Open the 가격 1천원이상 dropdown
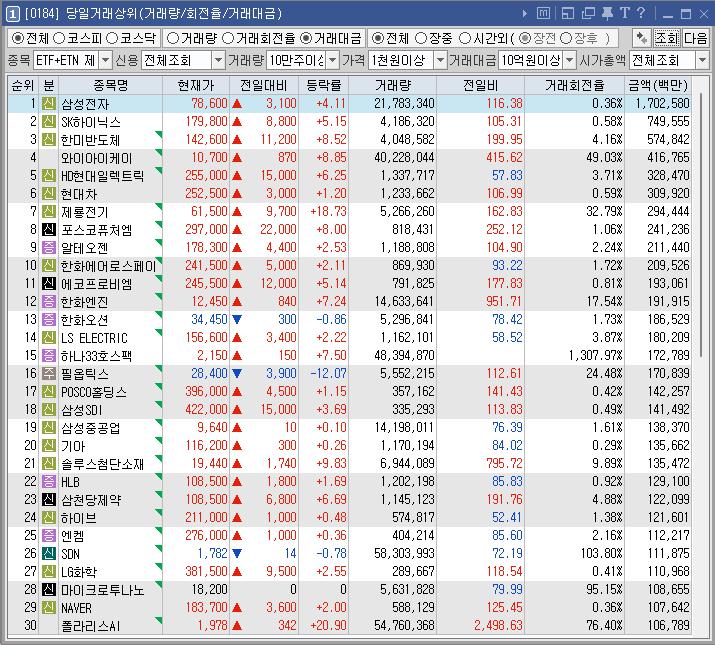 tap(440, 60)
